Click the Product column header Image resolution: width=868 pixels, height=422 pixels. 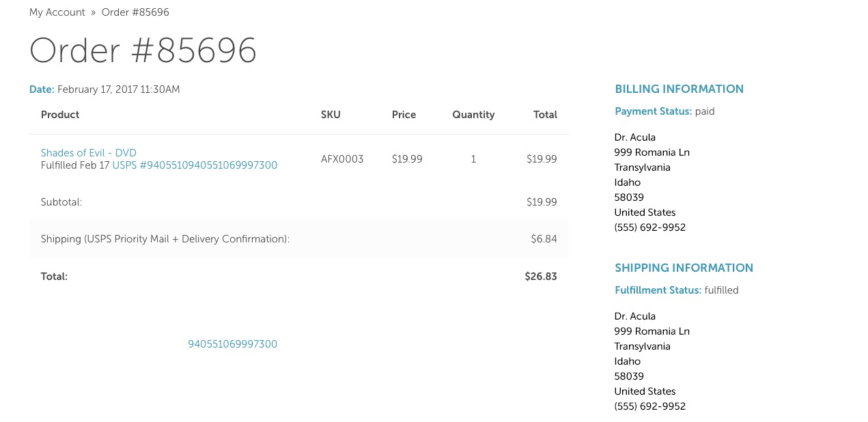pyautogui.click(x=60, y=115)
